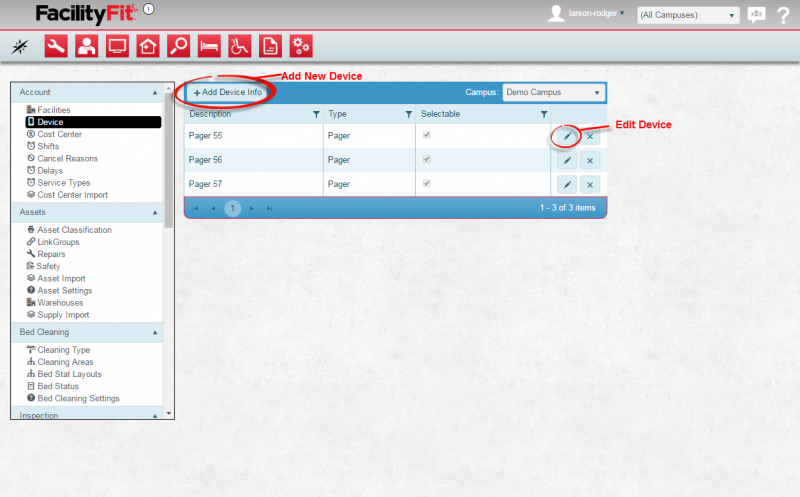Collapse the Account section
Viewport: 800px width, 497px height.
(155, 92)
